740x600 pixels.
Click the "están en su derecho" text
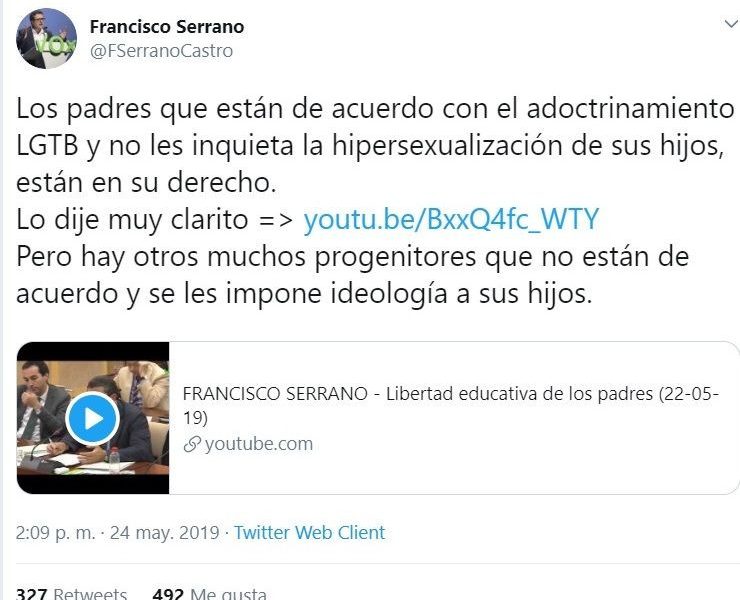(x=146, y=182)
